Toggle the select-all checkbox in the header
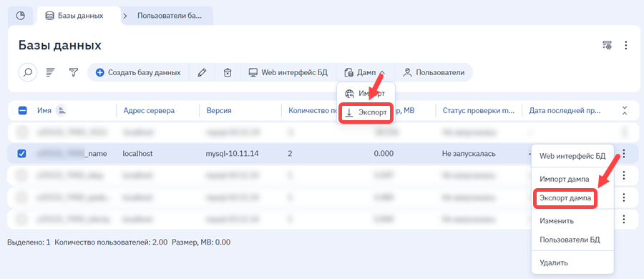 pos(22,111)
